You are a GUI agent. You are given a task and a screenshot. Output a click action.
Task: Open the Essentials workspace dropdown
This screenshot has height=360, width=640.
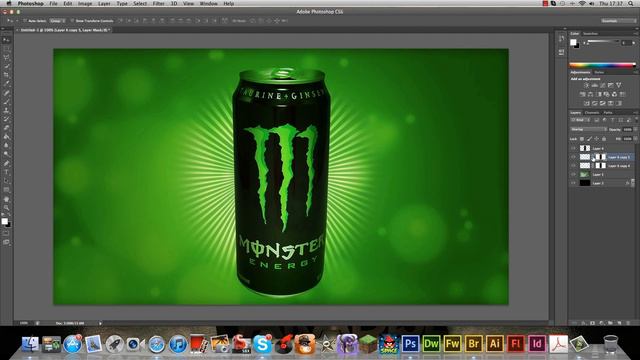click(618, 20)
